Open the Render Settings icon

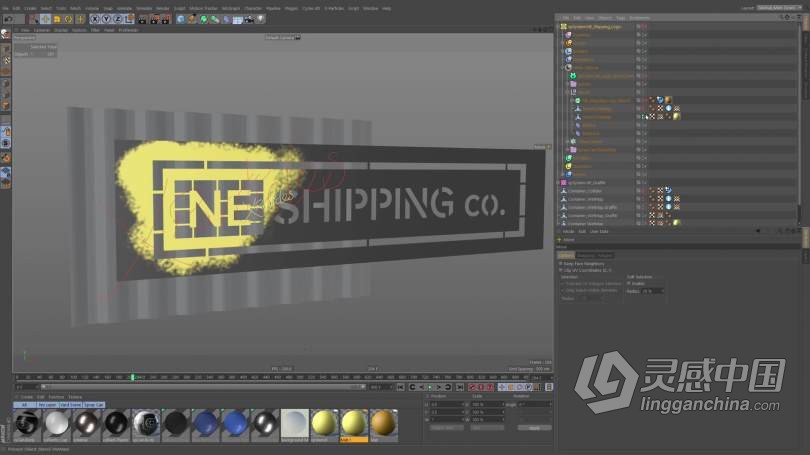click(x=166, y=19)
